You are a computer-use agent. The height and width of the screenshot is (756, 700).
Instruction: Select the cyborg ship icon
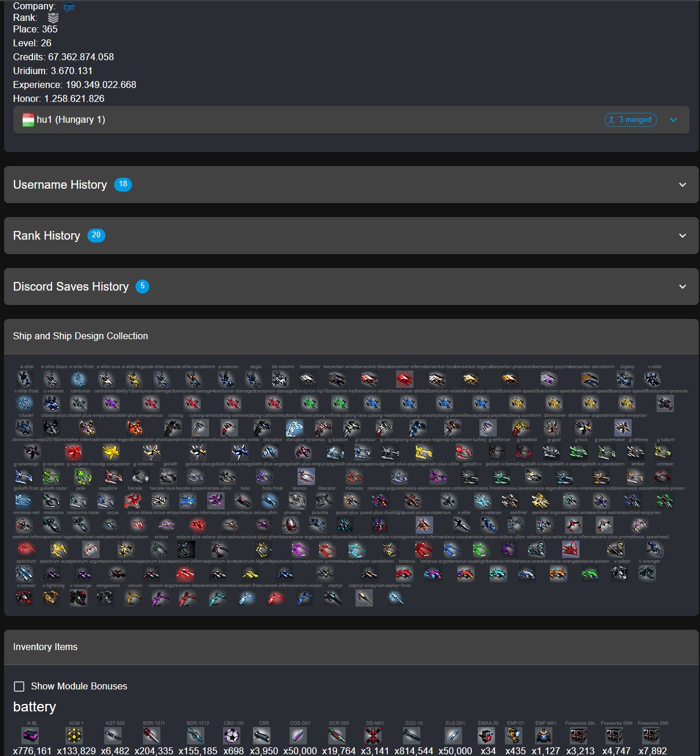point(173,428)
